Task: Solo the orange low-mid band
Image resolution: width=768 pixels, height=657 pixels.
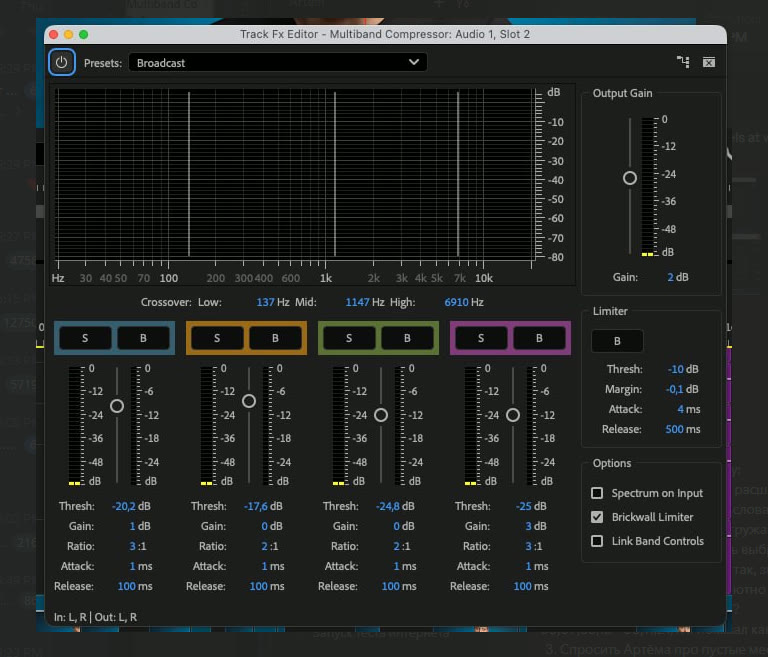Action: coord(217,338)
